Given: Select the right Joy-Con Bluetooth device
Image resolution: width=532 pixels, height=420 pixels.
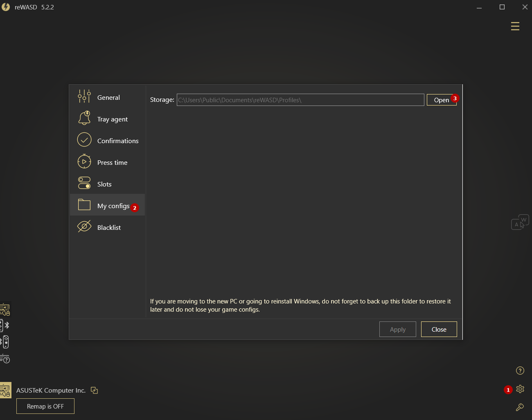Looking at the screenshot, I should click(5, 342).
